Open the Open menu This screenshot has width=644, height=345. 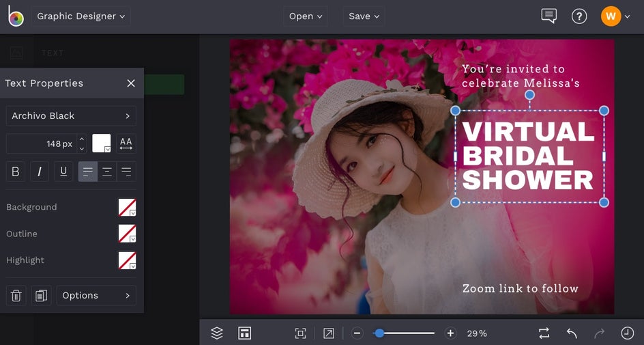[x=306, y=16]
